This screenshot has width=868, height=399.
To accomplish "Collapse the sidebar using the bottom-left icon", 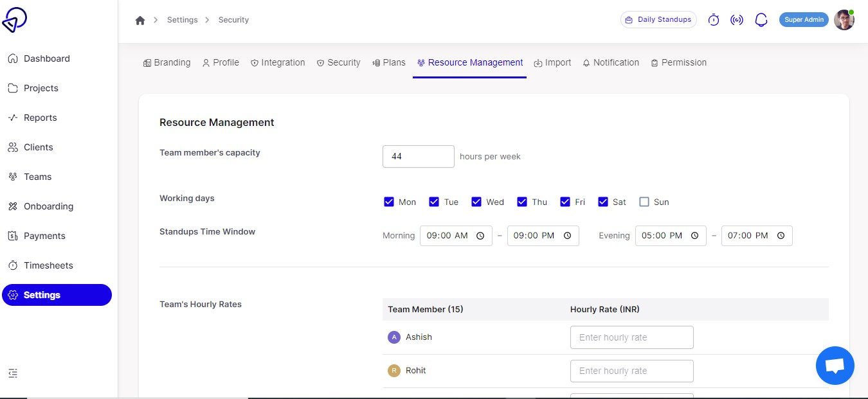I will (13, 373).
